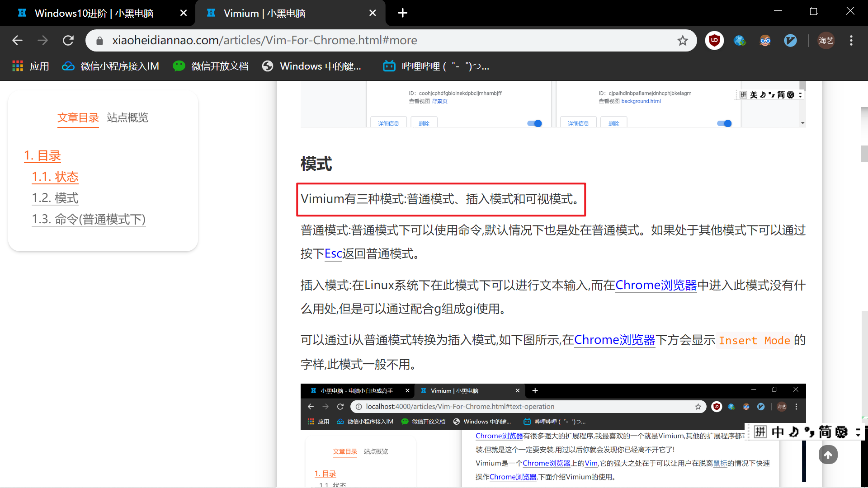Open the Vimium extension icon
The width and height of the screenshot is (868, 488).
point(790,41)
